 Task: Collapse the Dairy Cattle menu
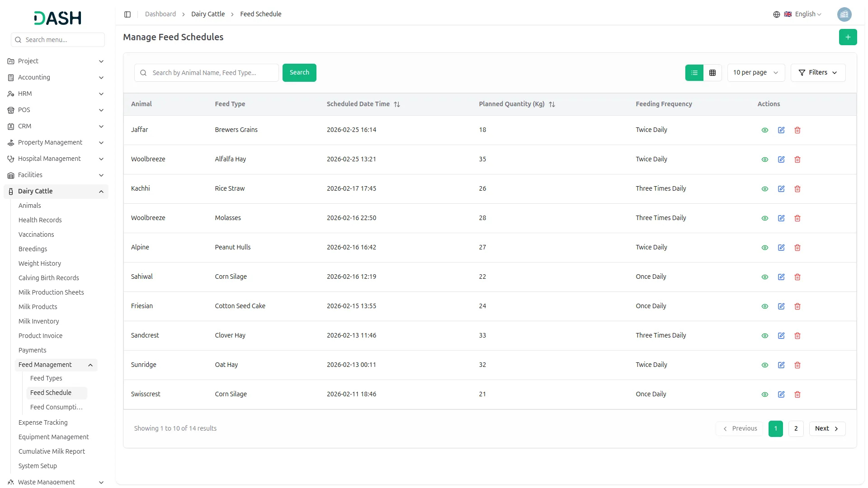pyautogui.click(x=56, y=192)
